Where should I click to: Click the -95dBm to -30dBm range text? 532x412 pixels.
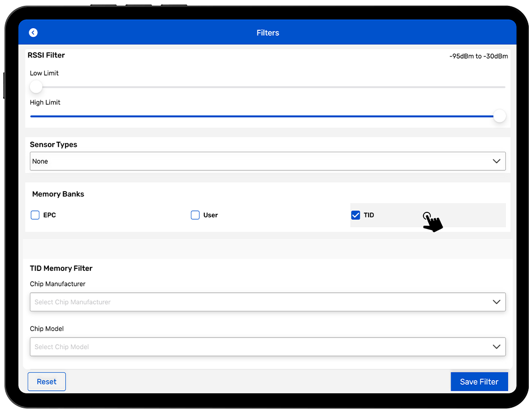[478, 56]
